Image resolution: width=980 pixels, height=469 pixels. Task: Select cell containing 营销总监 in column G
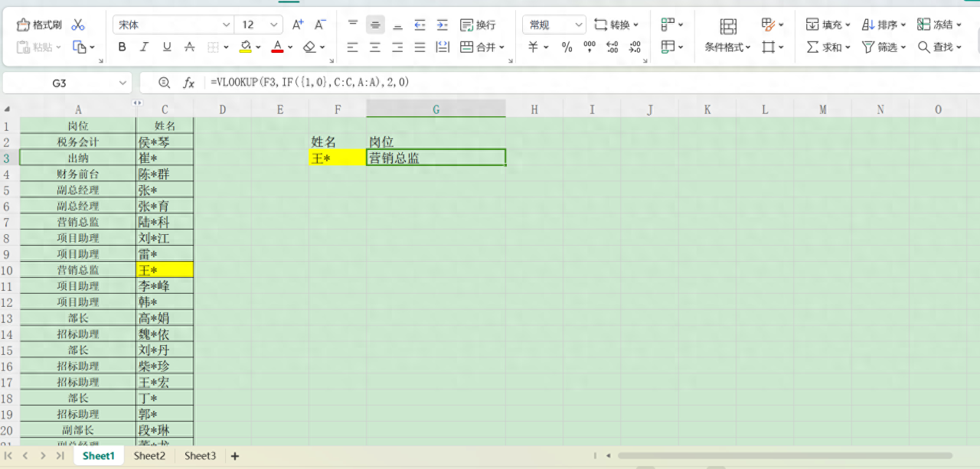pyautogui.click(x=436, y=158)
